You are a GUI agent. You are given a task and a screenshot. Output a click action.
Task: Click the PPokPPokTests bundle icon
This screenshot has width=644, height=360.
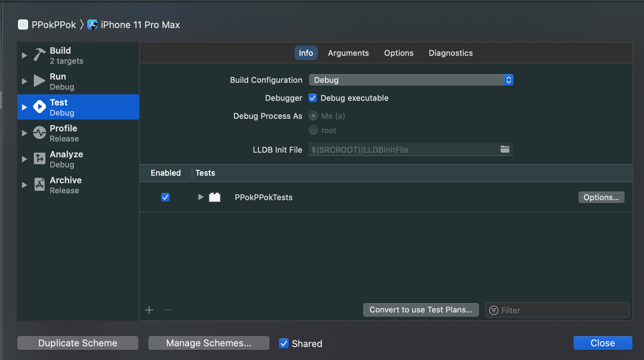215,197
